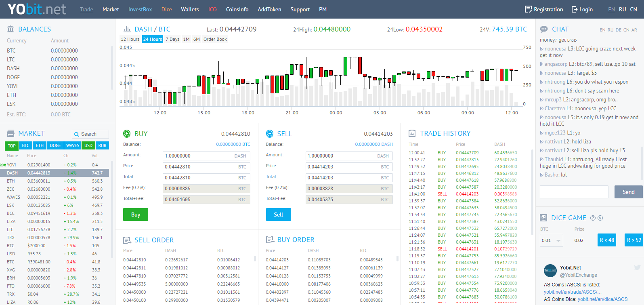Bet dice roll R > 52
Screen dimensions: 644x305
(x=634, y=240)
